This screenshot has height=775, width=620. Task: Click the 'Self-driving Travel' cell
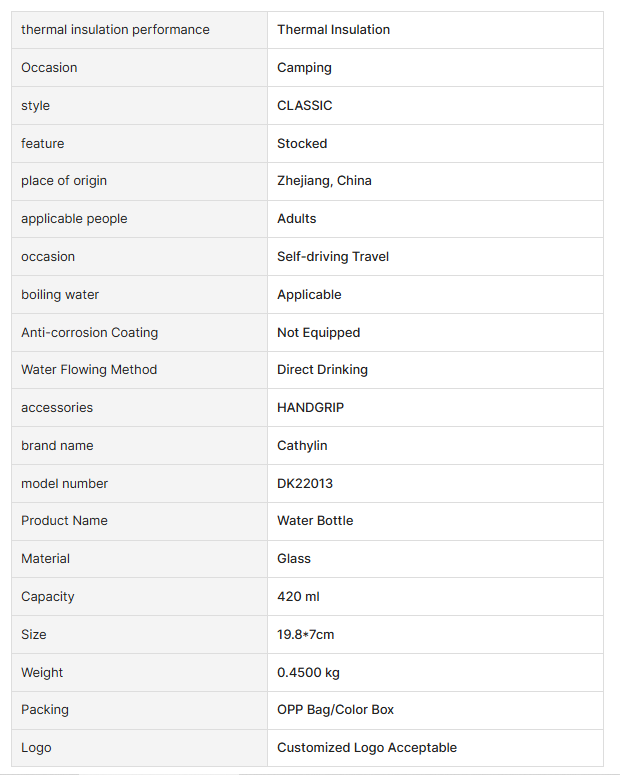(x=333, y=257)
